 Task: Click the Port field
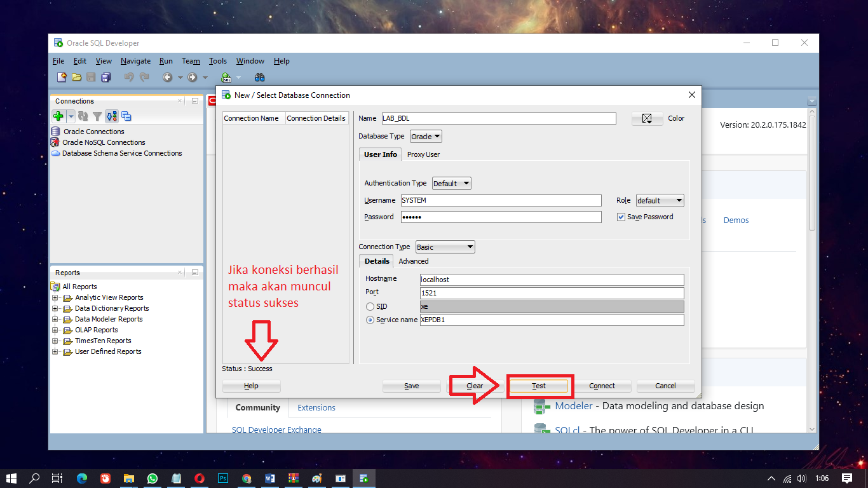coord(552,293)
